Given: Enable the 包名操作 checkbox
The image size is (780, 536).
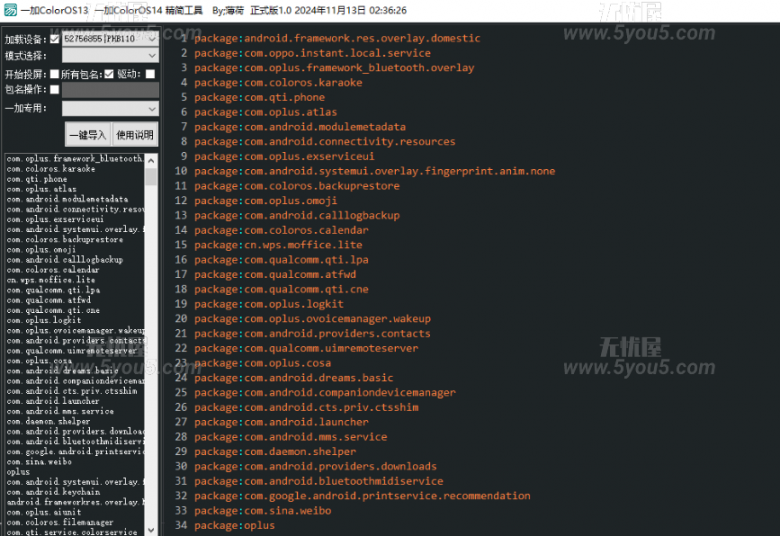Looking at the screenshot, I should (55, 90).
